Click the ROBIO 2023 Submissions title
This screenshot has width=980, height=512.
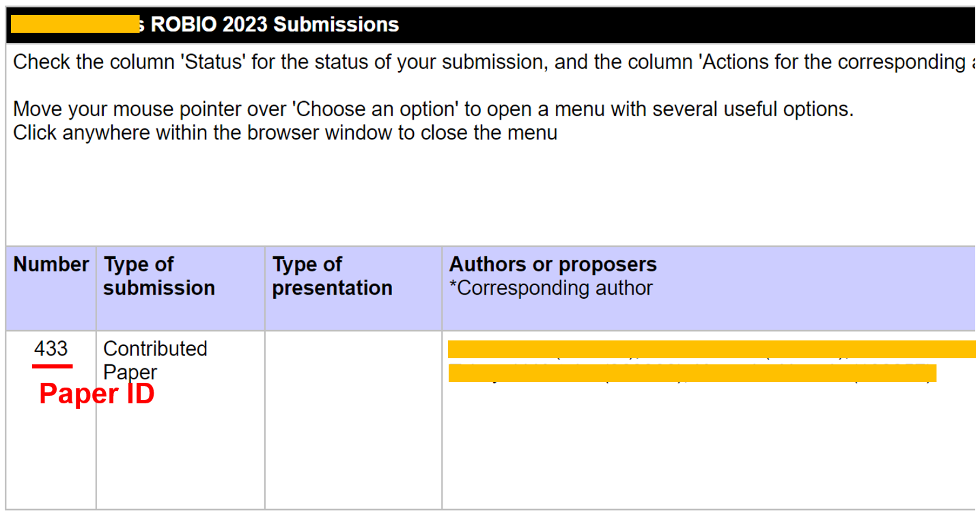point(275,25)
